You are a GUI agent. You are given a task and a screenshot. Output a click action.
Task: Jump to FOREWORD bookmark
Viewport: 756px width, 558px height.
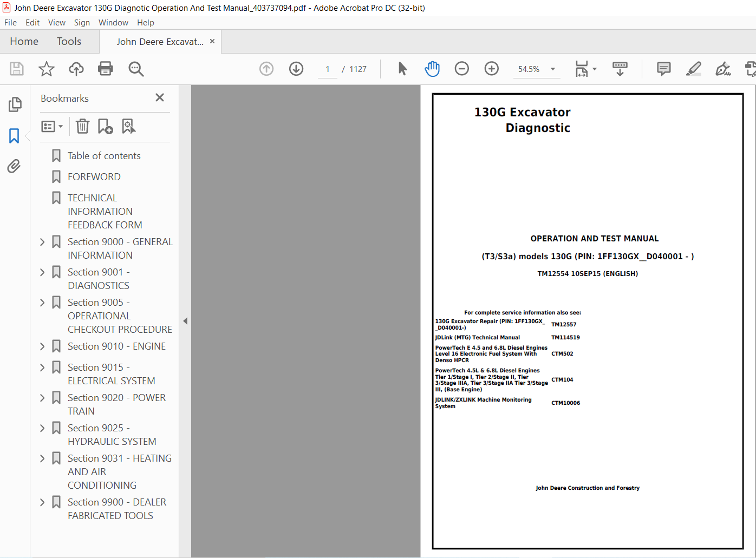[x=94, y=177]
